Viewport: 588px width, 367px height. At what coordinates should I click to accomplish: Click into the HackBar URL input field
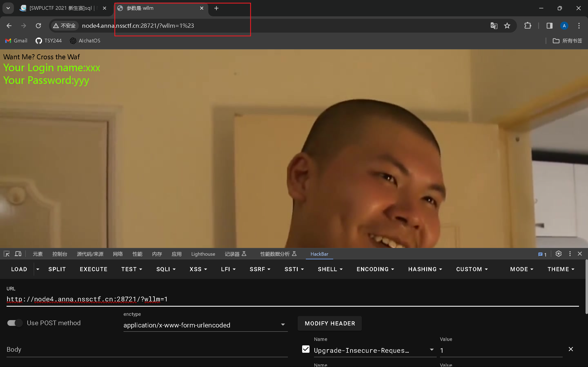[x=292, y=299]
